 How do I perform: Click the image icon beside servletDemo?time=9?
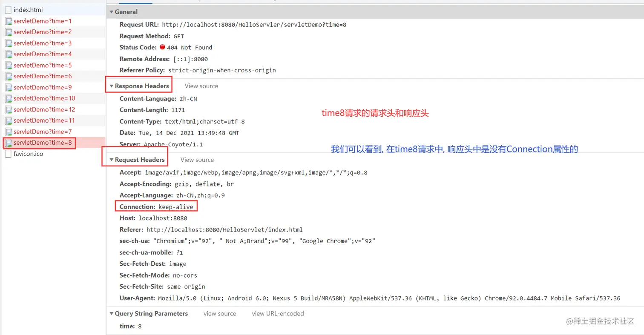coord(8,87)
